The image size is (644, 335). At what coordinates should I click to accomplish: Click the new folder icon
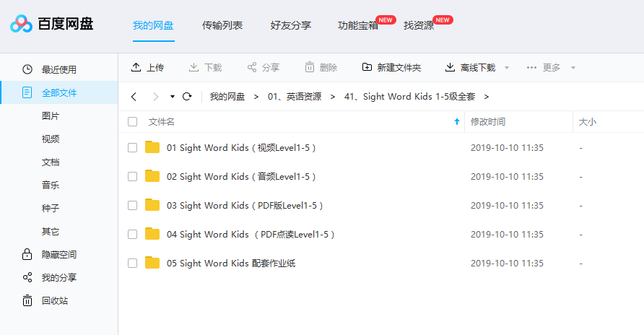pos(367,67)
